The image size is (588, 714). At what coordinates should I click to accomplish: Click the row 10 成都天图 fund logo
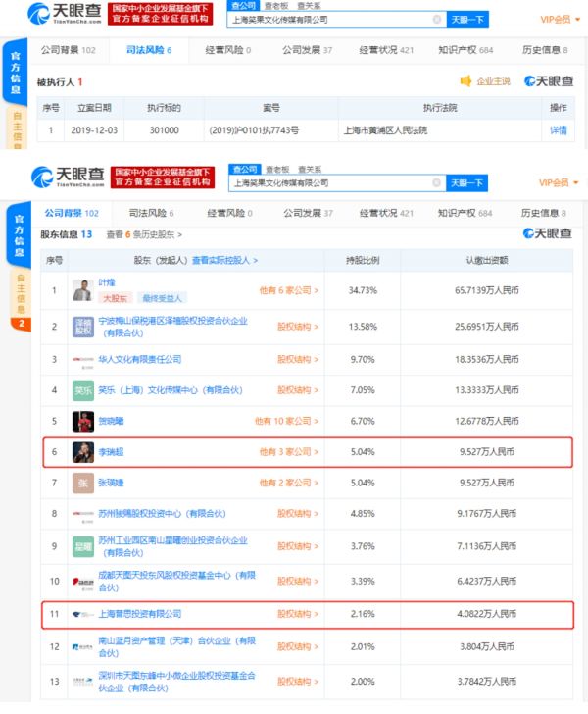point(83,582)
